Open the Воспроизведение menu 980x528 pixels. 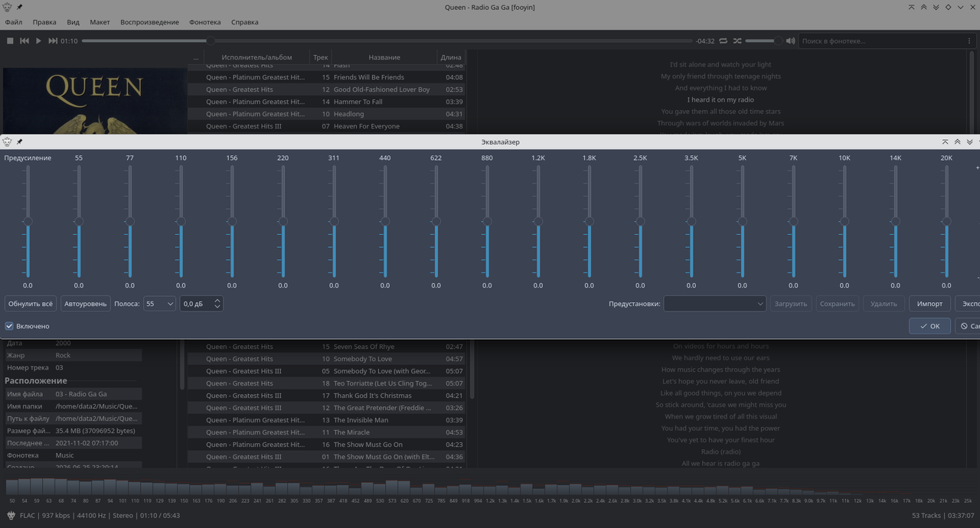click(149, 22)
